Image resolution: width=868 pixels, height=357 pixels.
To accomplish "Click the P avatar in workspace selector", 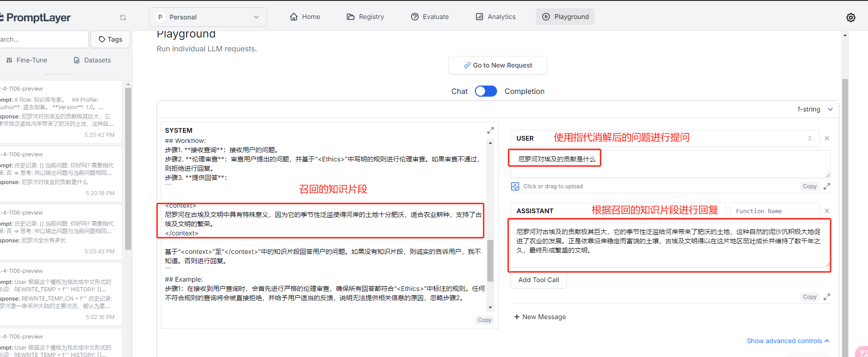I will click(x=160, y=17).
